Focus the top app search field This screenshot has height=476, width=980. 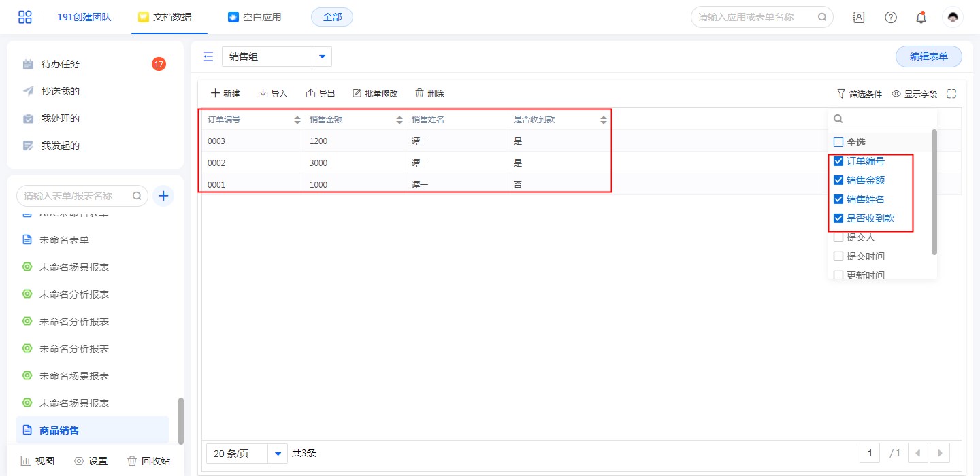755,17
